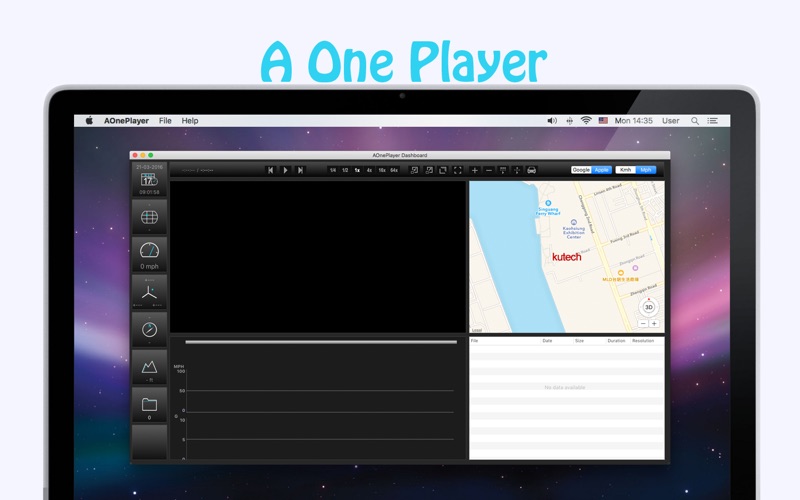800x500 pixels.
Task: Open Notification Center list icon
Action: (712, 121)
